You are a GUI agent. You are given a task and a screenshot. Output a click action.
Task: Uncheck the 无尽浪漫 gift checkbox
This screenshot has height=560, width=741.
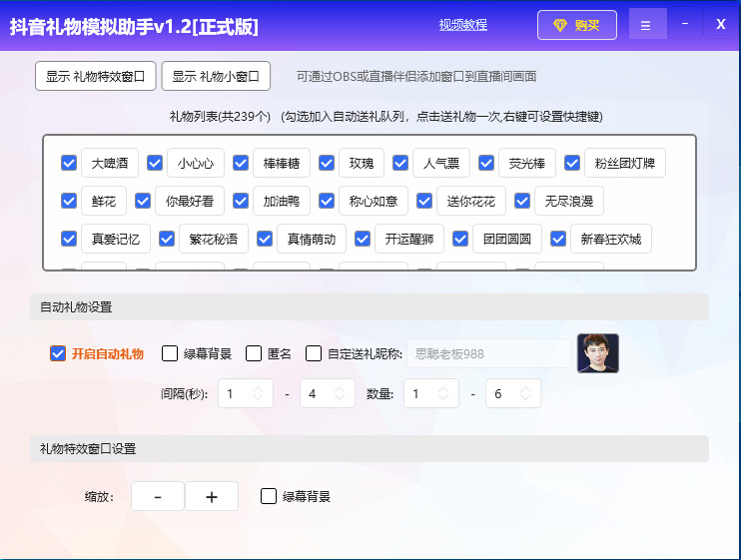tap(522, 201)
